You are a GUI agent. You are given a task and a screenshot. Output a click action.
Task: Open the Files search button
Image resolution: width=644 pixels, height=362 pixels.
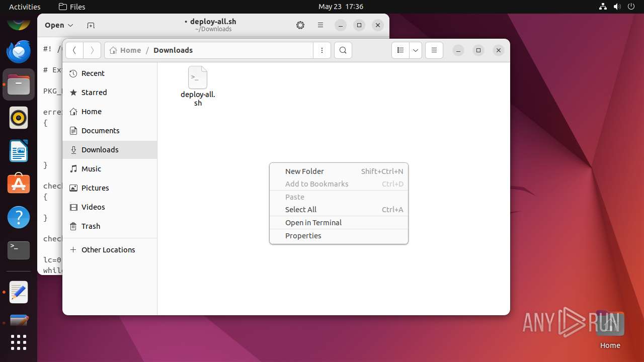343,50
